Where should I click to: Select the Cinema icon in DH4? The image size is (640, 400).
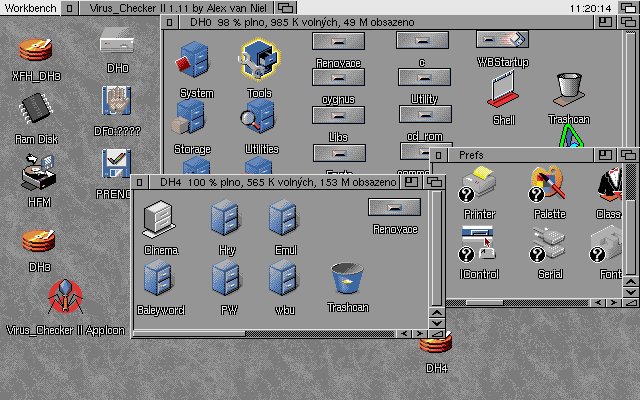[x=161, y=220]
